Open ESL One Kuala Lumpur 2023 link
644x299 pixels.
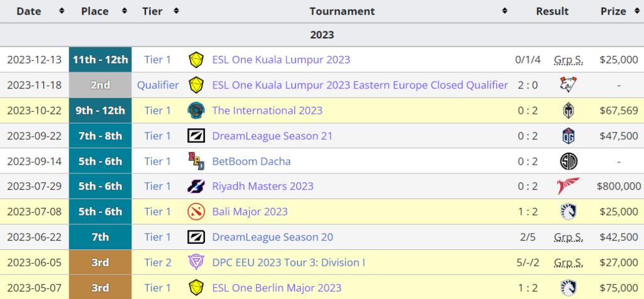tap(280, 60)
